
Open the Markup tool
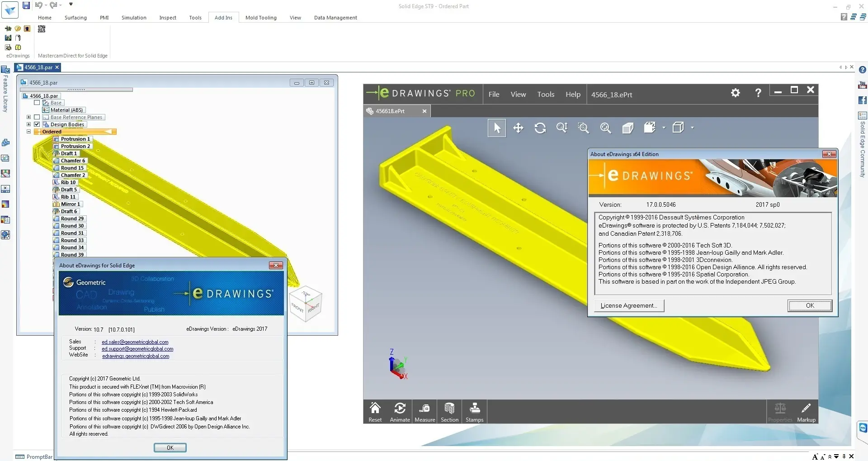[x=806, y=412]
